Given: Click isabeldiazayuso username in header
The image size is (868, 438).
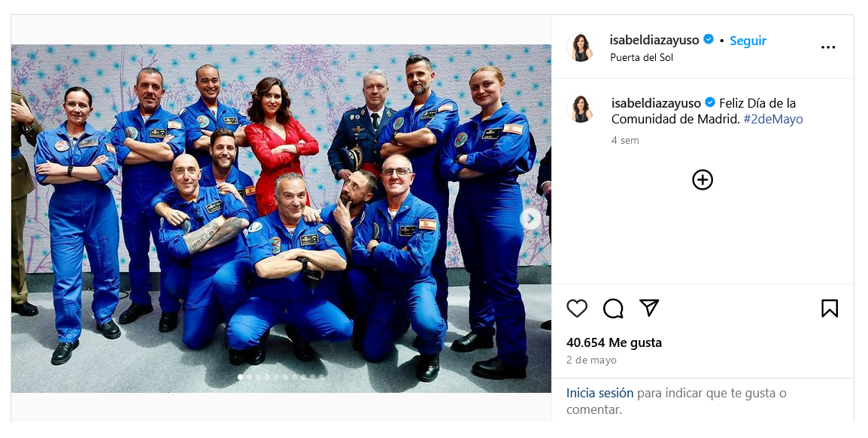Looking at the screenshot, I should point(654,40).
